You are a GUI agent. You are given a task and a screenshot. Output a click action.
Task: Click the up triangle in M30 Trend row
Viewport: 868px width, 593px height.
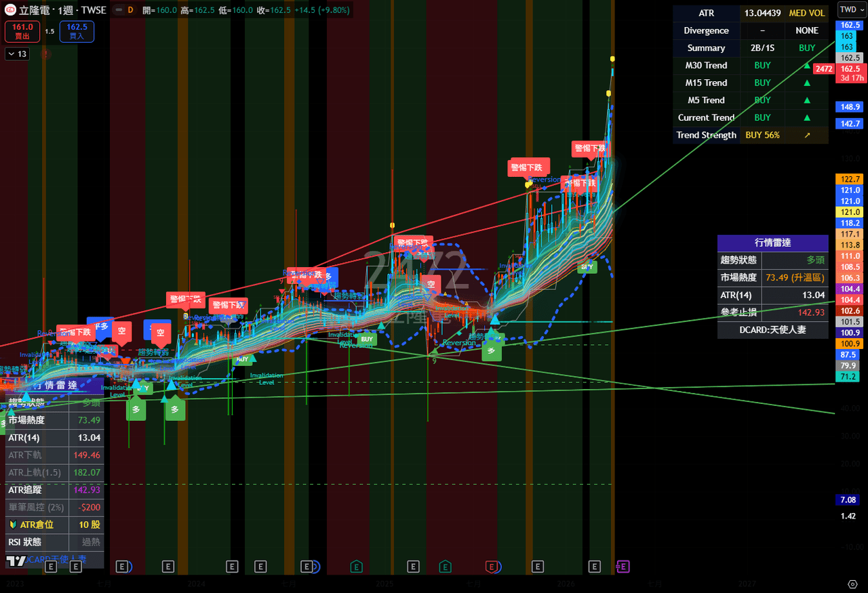807,66
